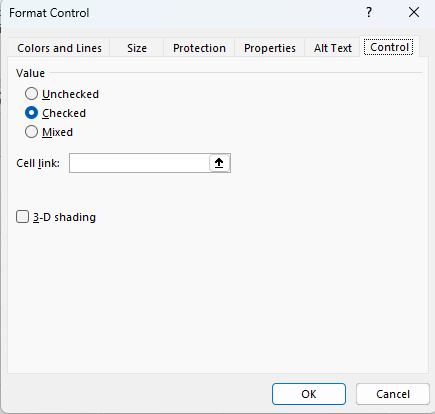Open the Alt Text tab

tap(333, 48)
